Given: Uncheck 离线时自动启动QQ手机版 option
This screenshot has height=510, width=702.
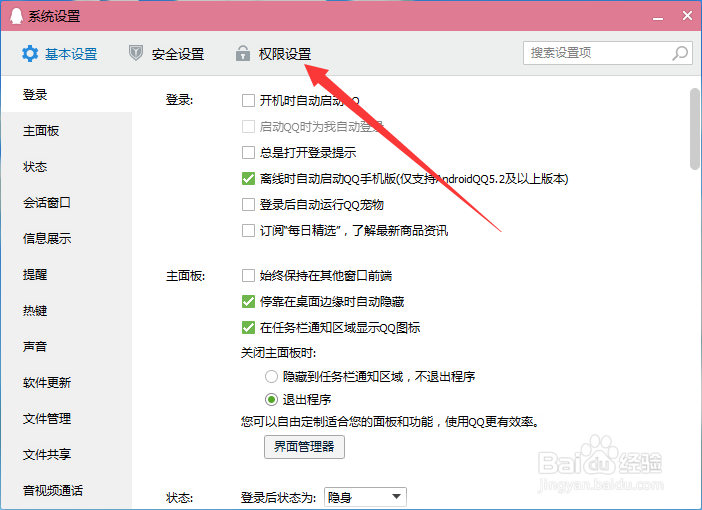Looking at the screenshot, I should click(x=248, y=179).
